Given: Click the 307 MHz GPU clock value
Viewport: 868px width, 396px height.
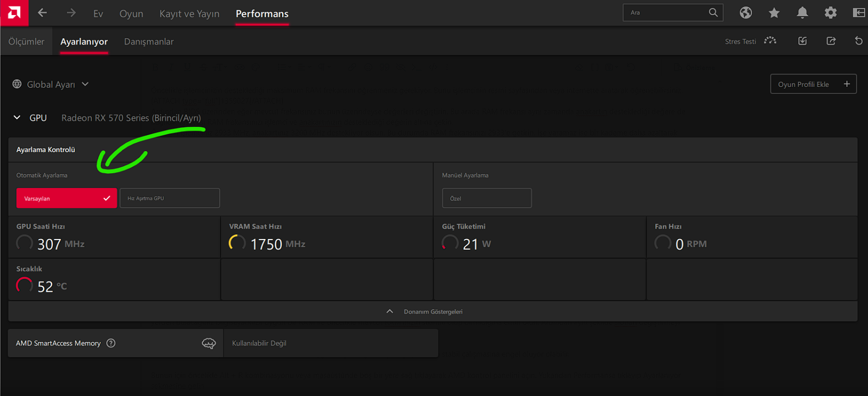Looking at the screenshot, I should tap(61, 244).
